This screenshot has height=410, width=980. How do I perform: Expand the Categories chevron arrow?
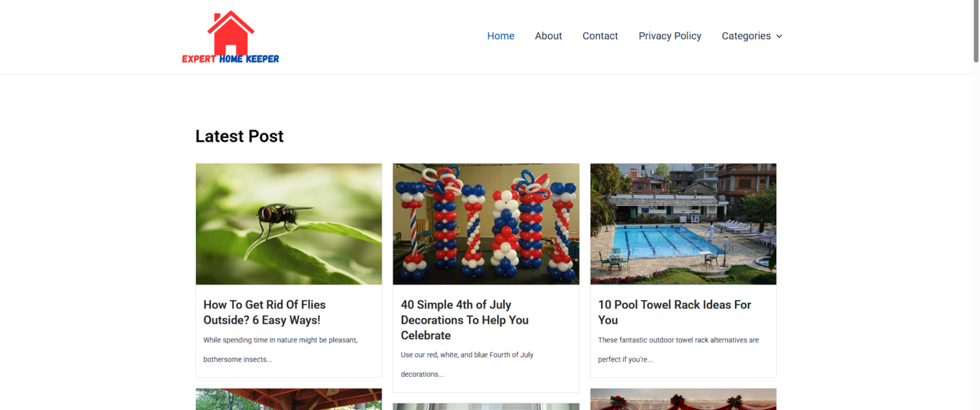[779, 36]
